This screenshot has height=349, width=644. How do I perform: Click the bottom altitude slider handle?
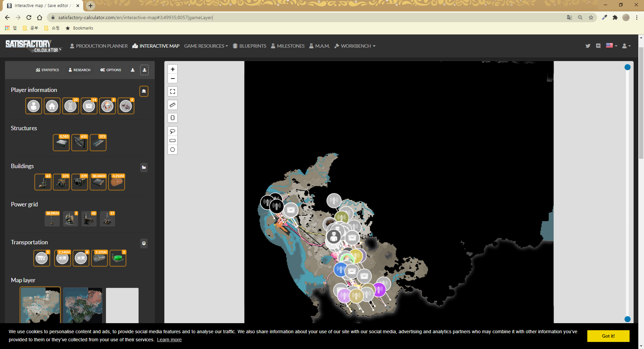tap(628, 319)
